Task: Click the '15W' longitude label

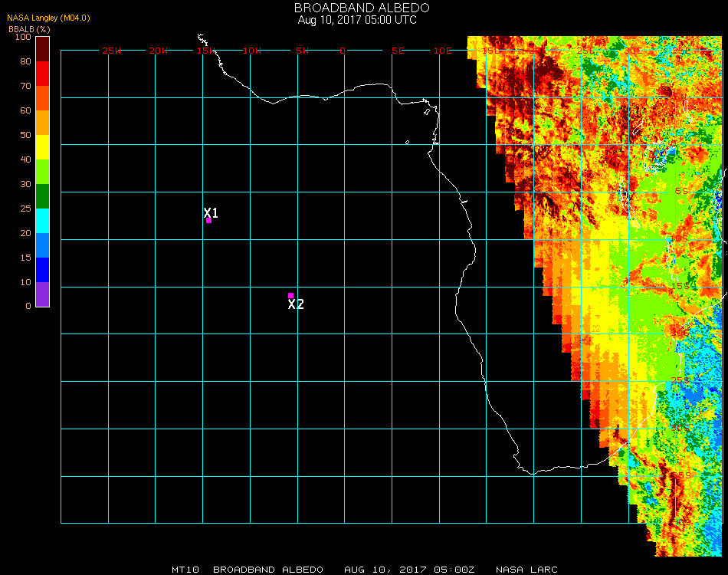Action: (x=205, y=51)
